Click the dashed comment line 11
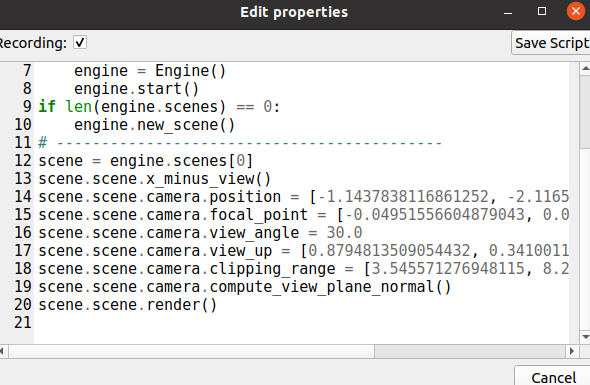Screen dimensions: 590x385 tap(240, 143)
